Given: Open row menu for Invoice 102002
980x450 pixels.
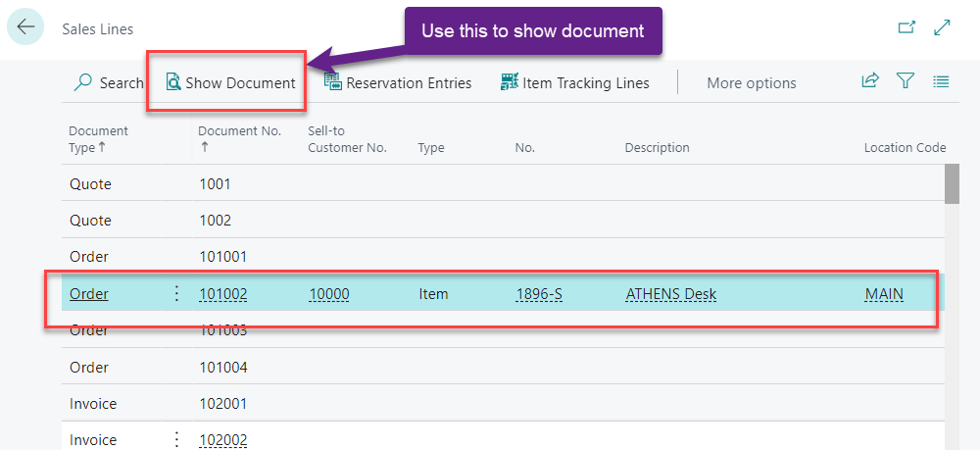Looking at the screenshot, I should point(176,439).
